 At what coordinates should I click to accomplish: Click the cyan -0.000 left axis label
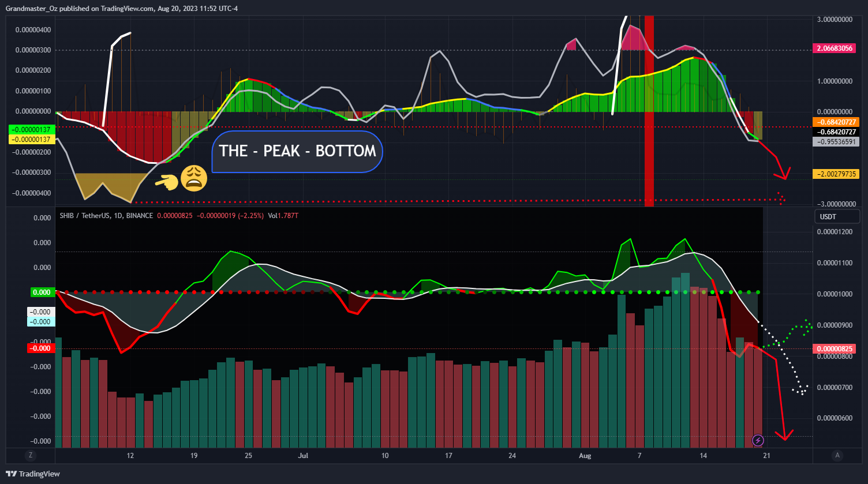pyautogui.click(x=40, y=322)
